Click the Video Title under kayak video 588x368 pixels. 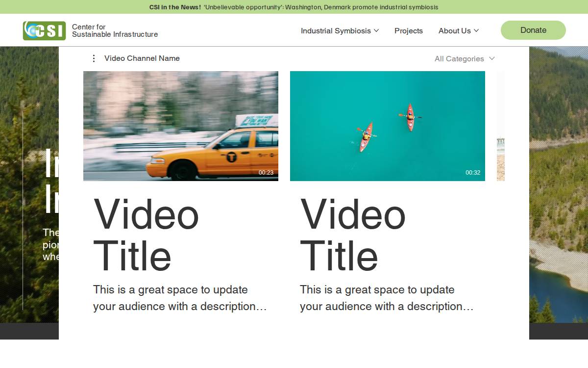[353, 235]
